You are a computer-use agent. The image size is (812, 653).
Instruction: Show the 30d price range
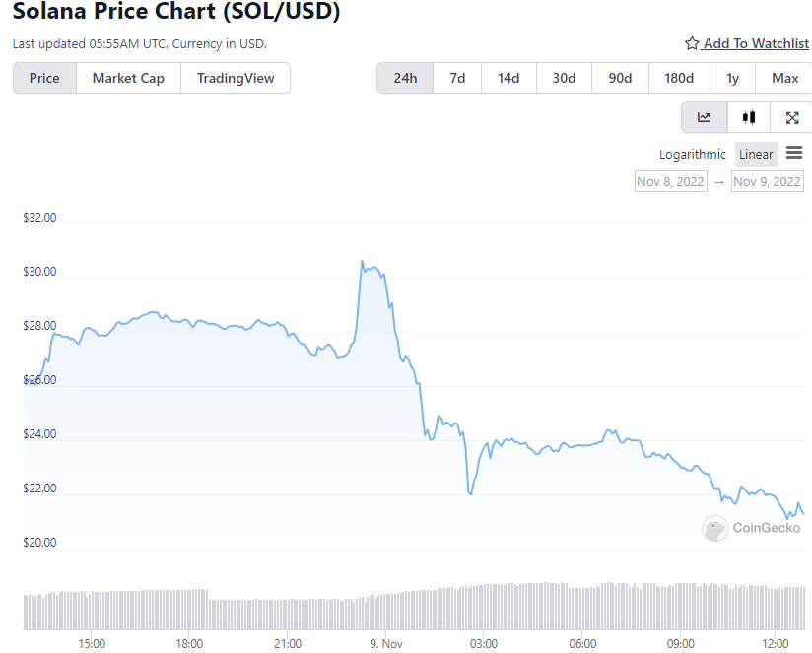click(564, 78)
